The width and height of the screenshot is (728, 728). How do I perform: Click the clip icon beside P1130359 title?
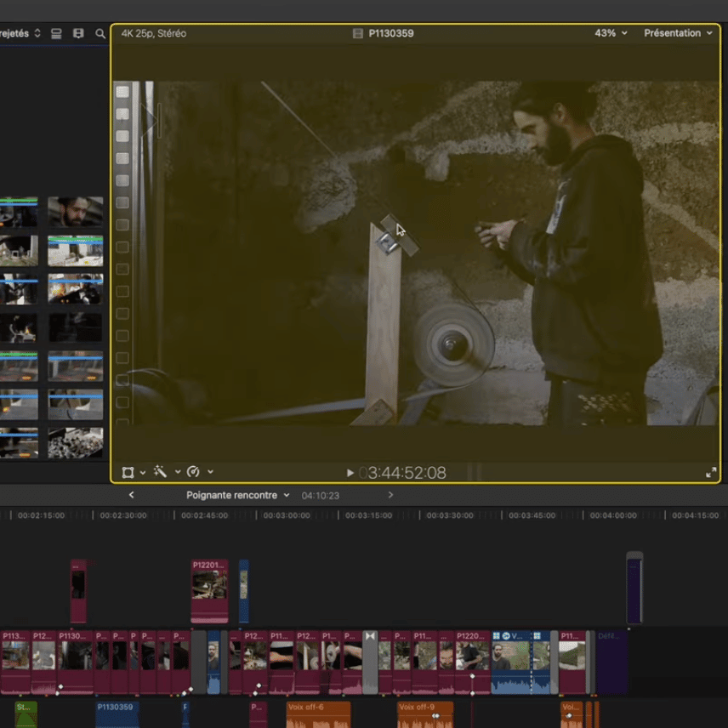(357, 33)
